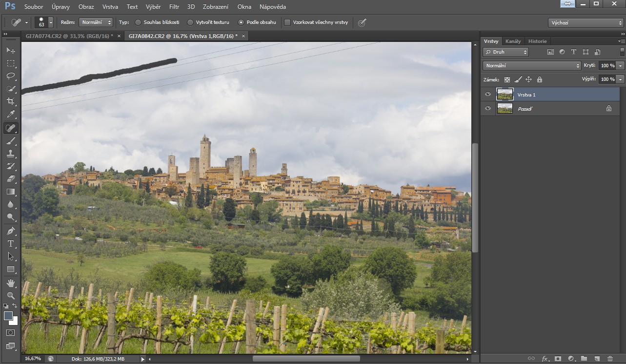Select the Horizontal Type tool
626x364 pixels.
[x=11, y=243]
